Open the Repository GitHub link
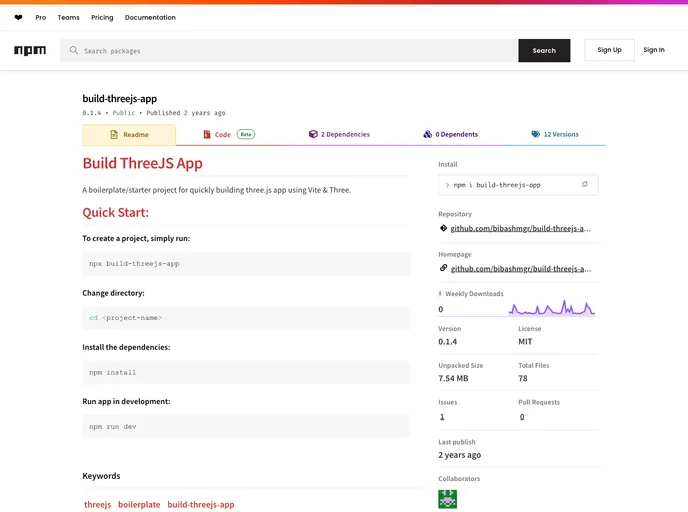 click(520, 229)
